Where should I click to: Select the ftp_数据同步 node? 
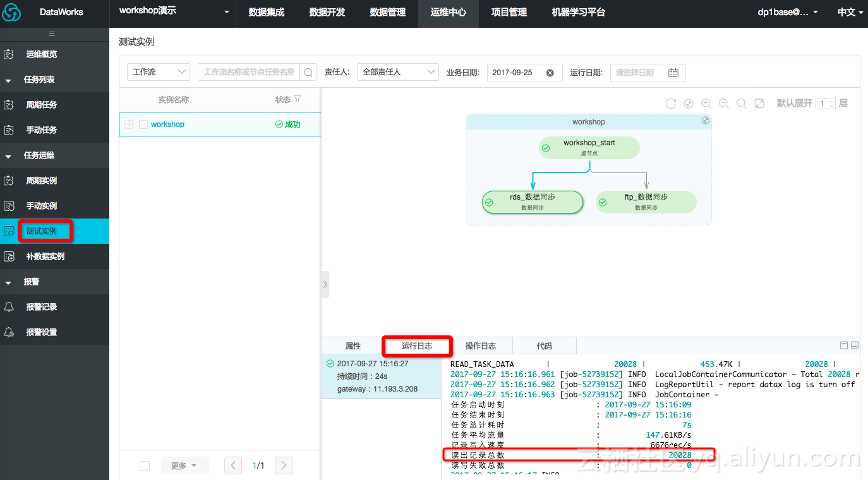click(646, 202)
